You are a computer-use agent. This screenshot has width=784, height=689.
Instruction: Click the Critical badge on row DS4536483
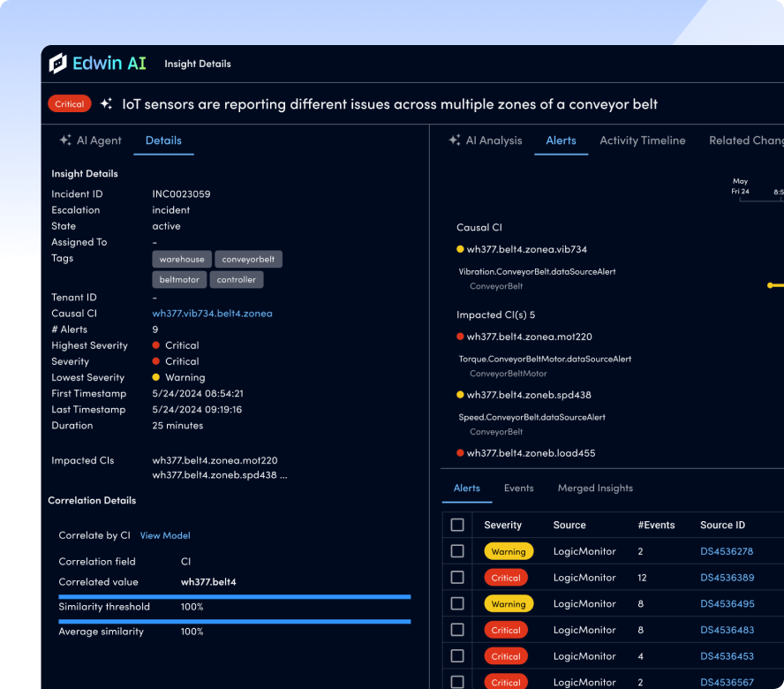[506, 630]
